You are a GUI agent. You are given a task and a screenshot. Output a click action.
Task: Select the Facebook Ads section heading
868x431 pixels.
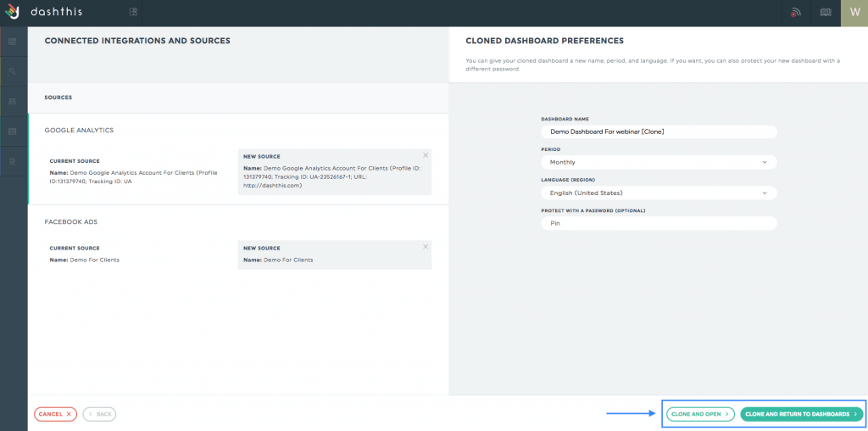click(x=71, y=221)
